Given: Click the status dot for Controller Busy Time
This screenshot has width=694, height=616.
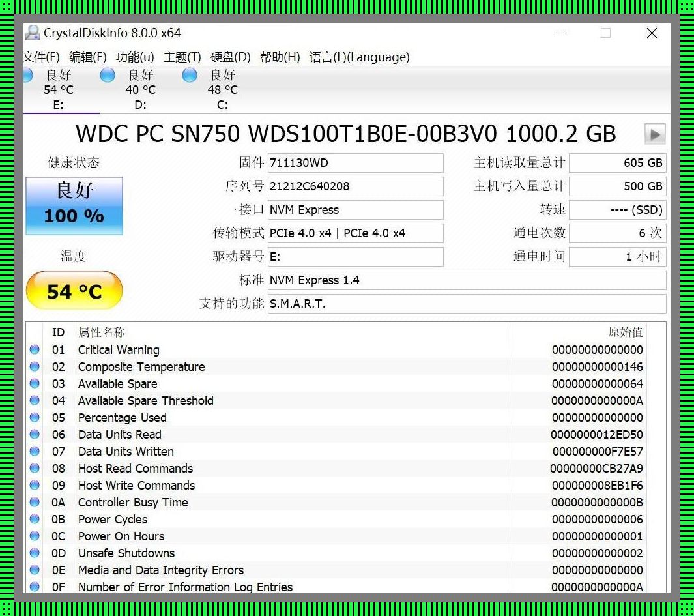Looking at the screenshot, I should 35,502.
